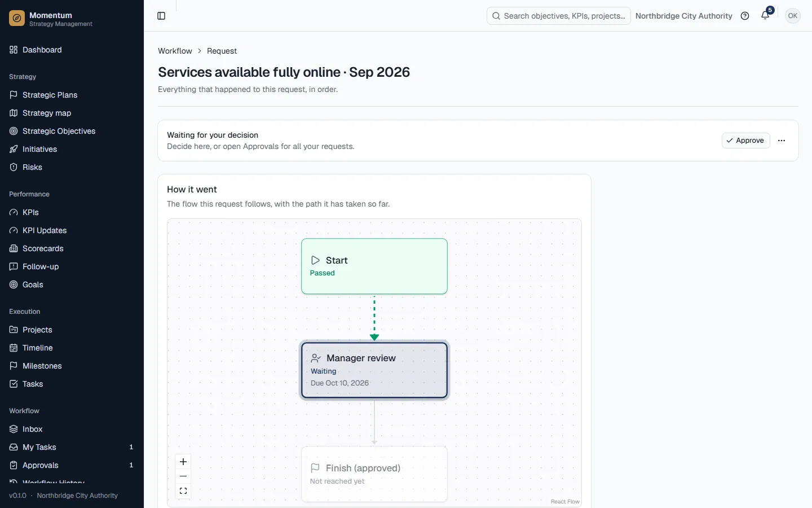812x508 pixels.
Task: Click the React Flow attribution link
Action: pos(565,501)
